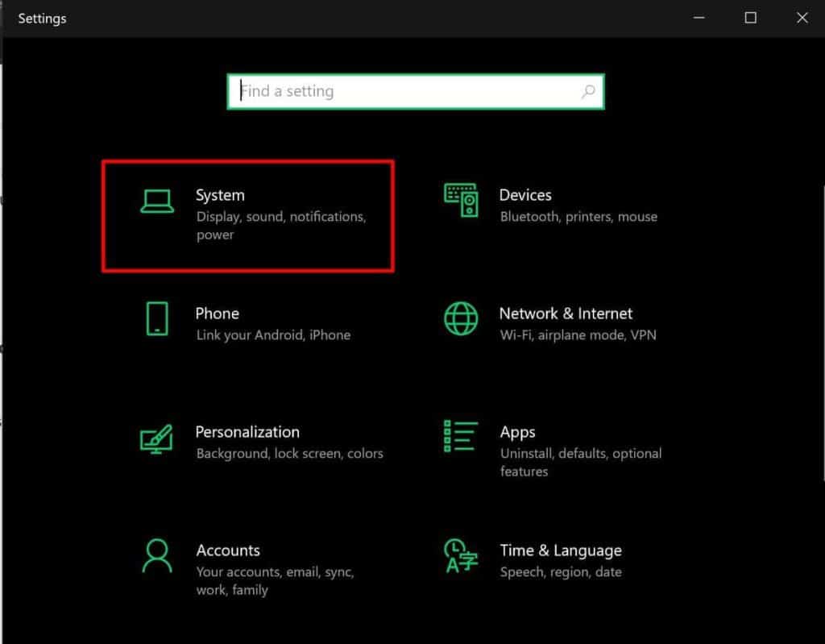This screenshot has height=644, width=825.
Task: Click the System laptop icon
Action: (x=158, y=202)
